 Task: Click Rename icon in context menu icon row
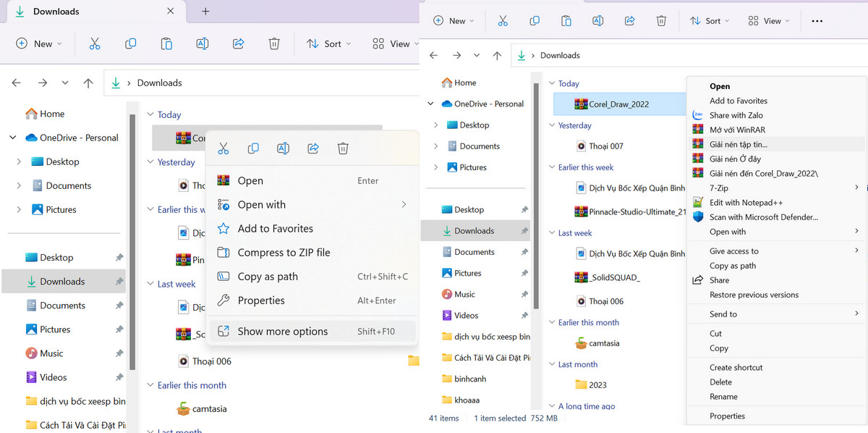click(283, 148)
